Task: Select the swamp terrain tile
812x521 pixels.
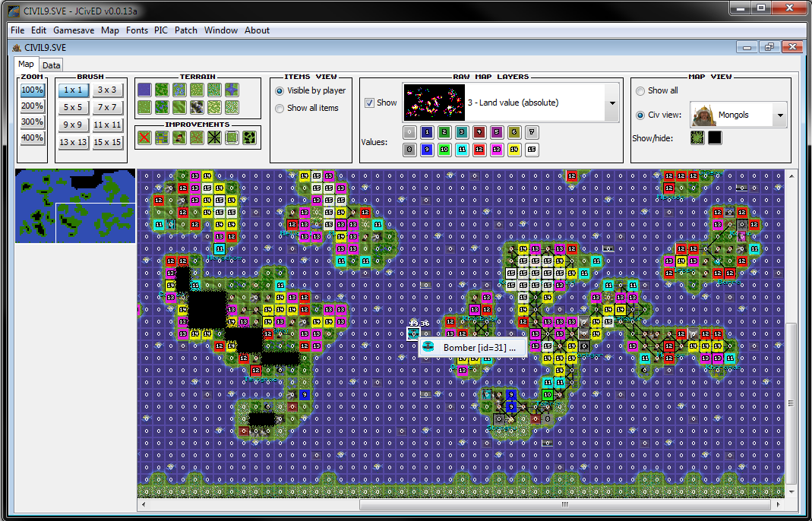Action: (180, 90)
